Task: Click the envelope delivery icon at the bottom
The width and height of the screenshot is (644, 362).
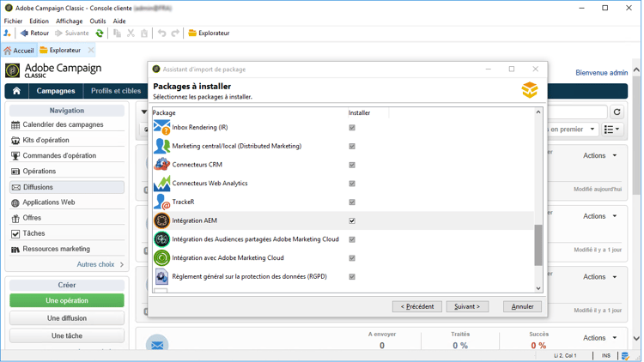Action: [x=157, y=345]
